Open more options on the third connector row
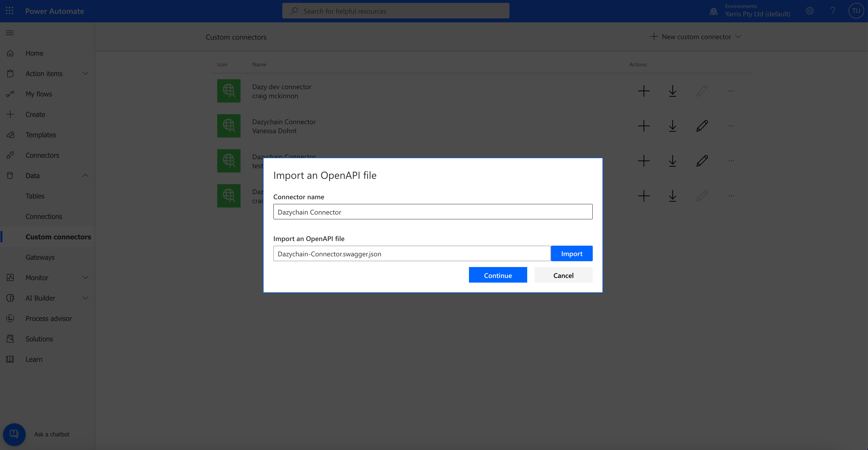 click(x=731, y=161)
